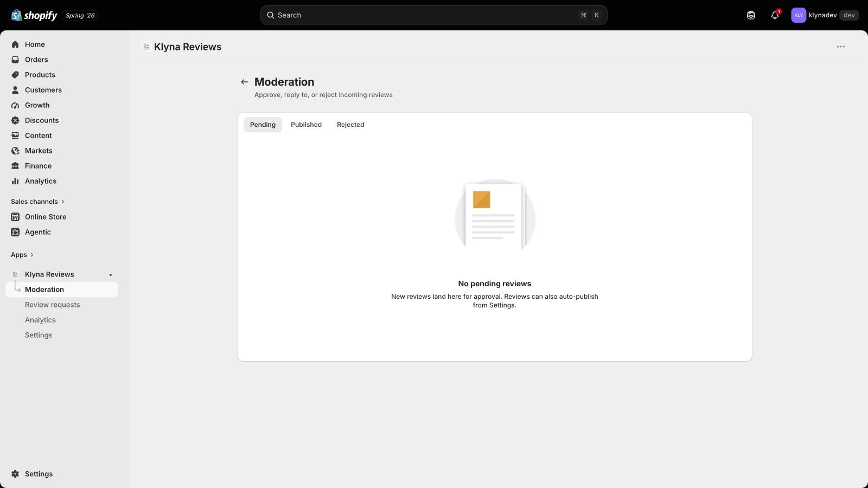This screenshot has height=488, width=868.
Task: Open the Online Store icon
Action: [x=15, y=217]
